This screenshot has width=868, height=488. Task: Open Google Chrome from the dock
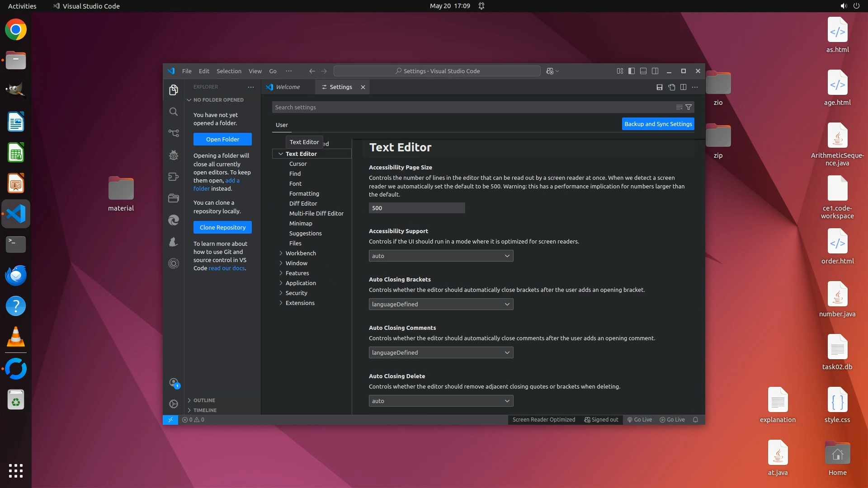click(x=16, y=30)
